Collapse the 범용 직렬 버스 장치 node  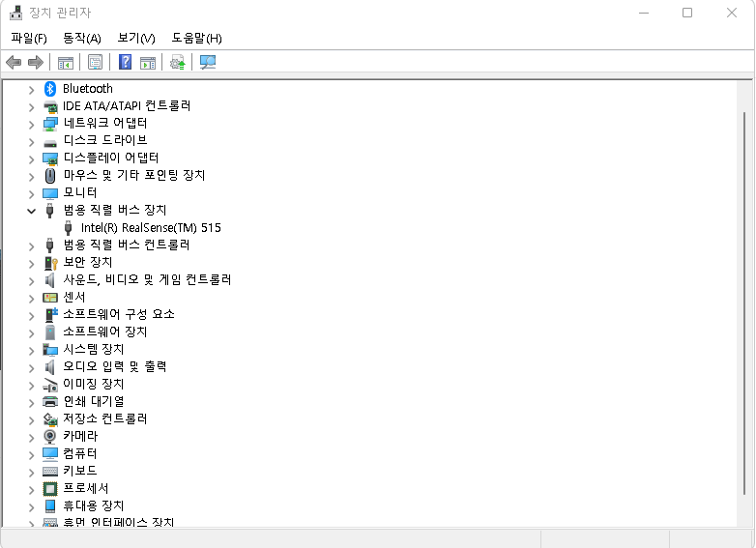tap(31, 211)
